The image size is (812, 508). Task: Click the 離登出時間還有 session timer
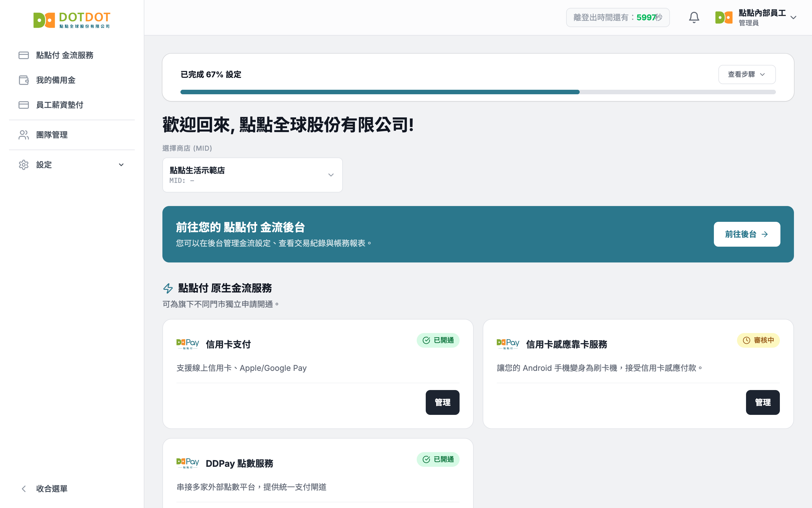click(x=618, y=17)
